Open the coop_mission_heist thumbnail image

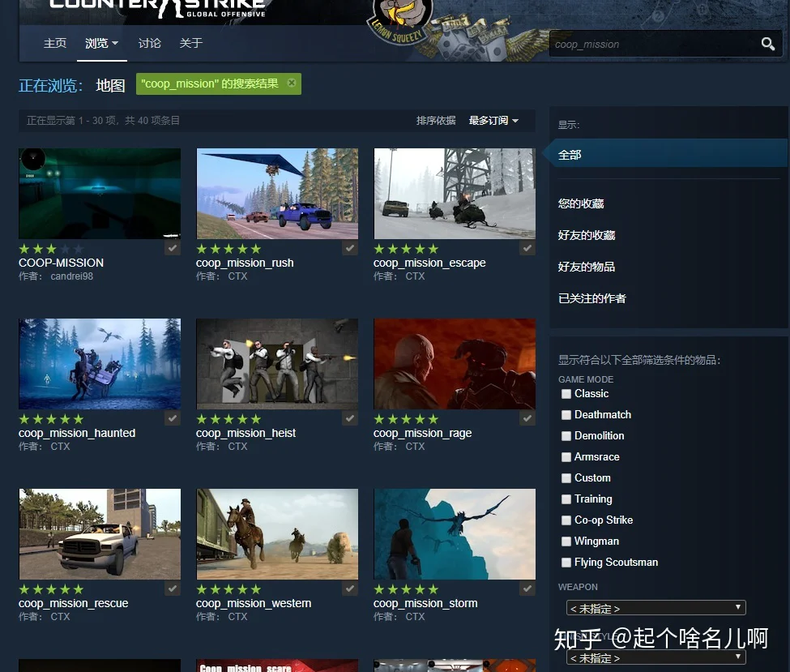277,364
